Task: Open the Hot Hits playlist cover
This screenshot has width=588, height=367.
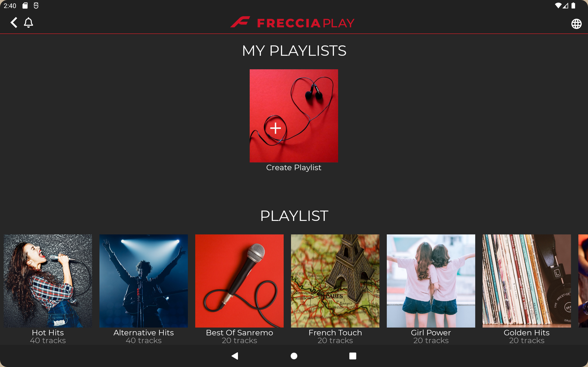Action: coord(48,281)
